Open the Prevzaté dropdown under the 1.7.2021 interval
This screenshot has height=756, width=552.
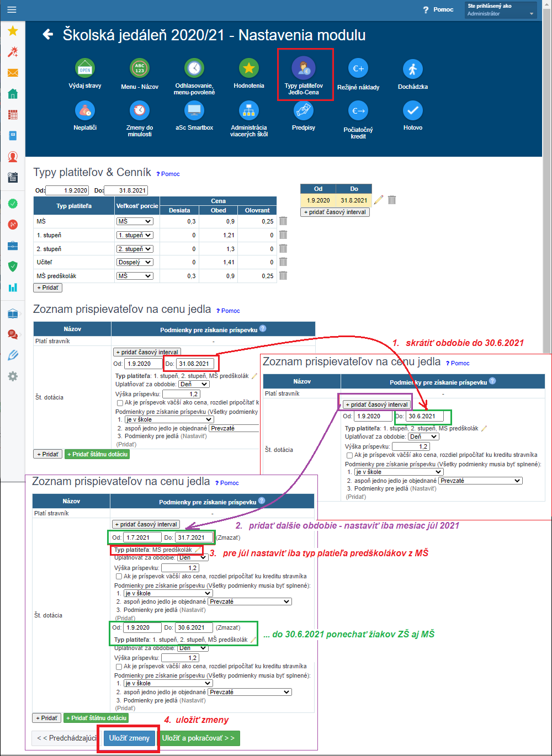click(x=250, y=601)
